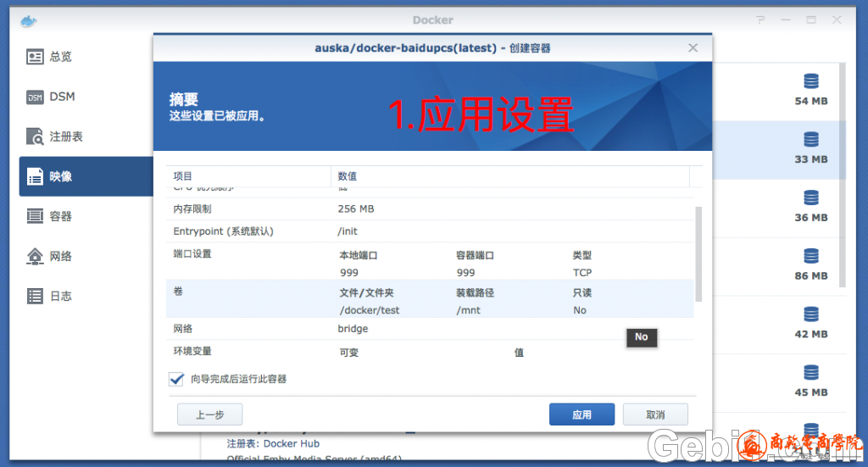Image resolution: width=868 pixels, height=467 pixels.
Task: Open the 容器 container section
Action: pyautogui.click(x=86, y=216)
